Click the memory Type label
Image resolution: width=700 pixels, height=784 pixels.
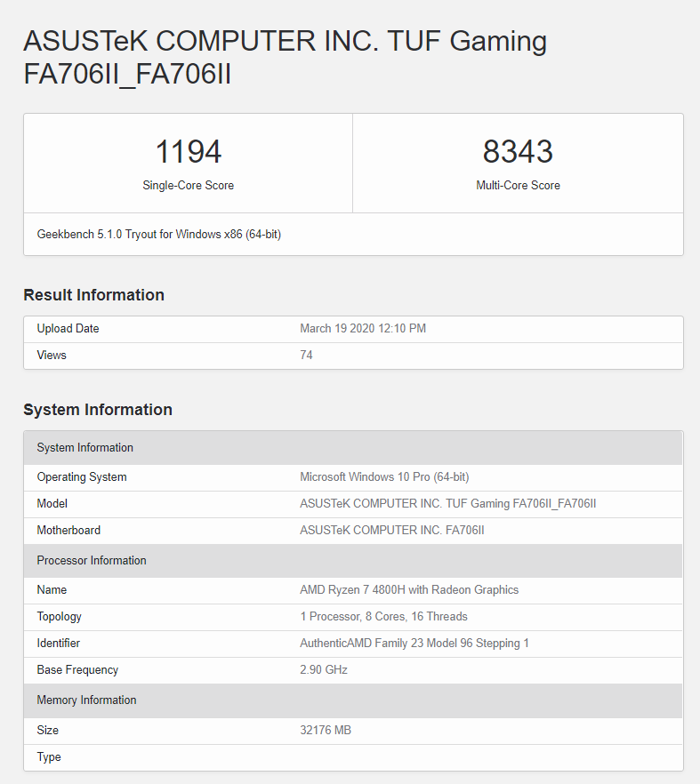click(49, 757)
